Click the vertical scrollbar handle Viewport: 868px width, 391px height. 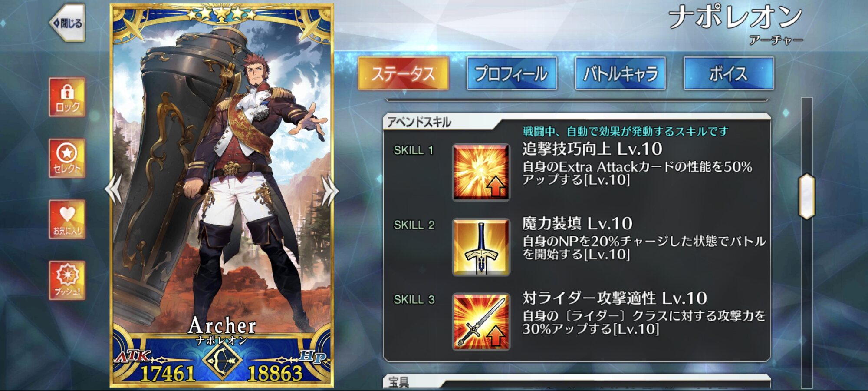click(807, 196)
